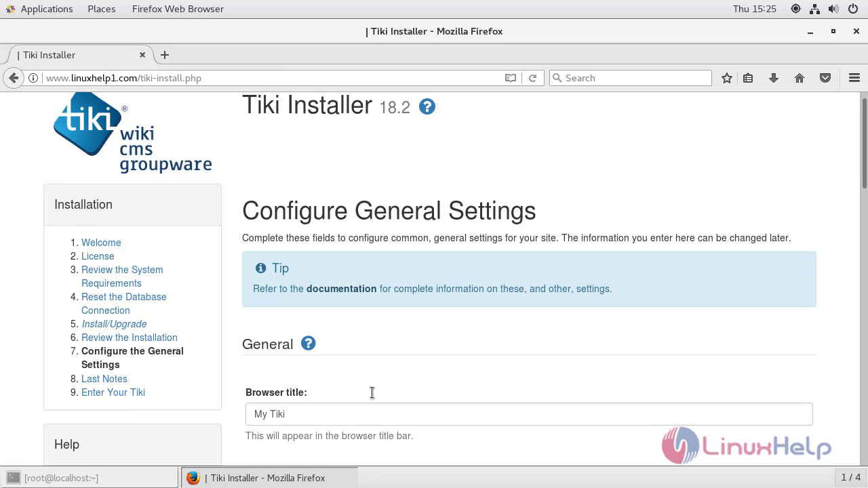Image resolution: width=868 pixels, height=488 pixels.
Task: Open the volume tray icon
Action: click(833, 9)
